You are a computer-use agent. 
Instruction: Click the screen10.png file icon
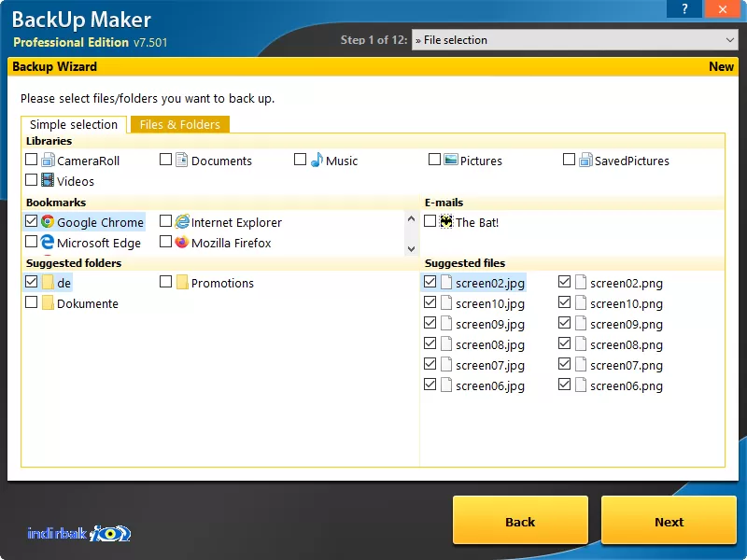click(581, 302)
